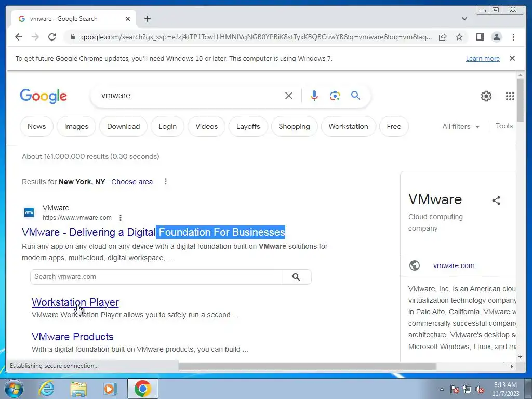Open the Chrome profile menu
Viewport: 532px width, 399px height.
point(497,37)
